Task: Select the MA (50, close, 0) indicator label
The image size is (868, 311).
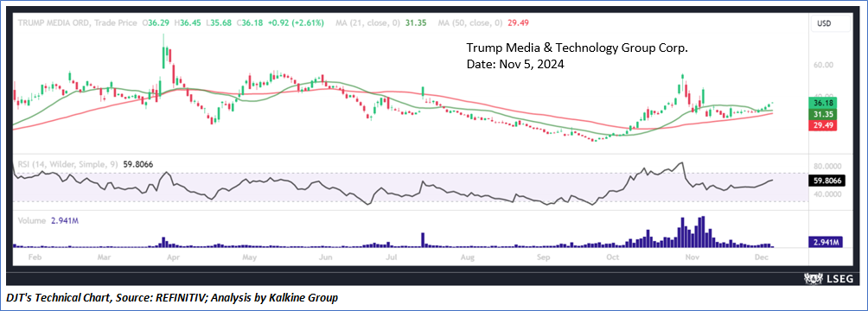Action: tap(470, 23)
